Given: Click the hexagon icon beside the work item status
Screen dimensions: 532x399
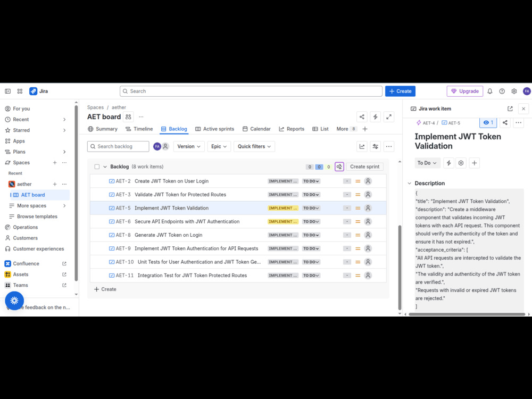Looking at the screenshot, I should point(461,163).
